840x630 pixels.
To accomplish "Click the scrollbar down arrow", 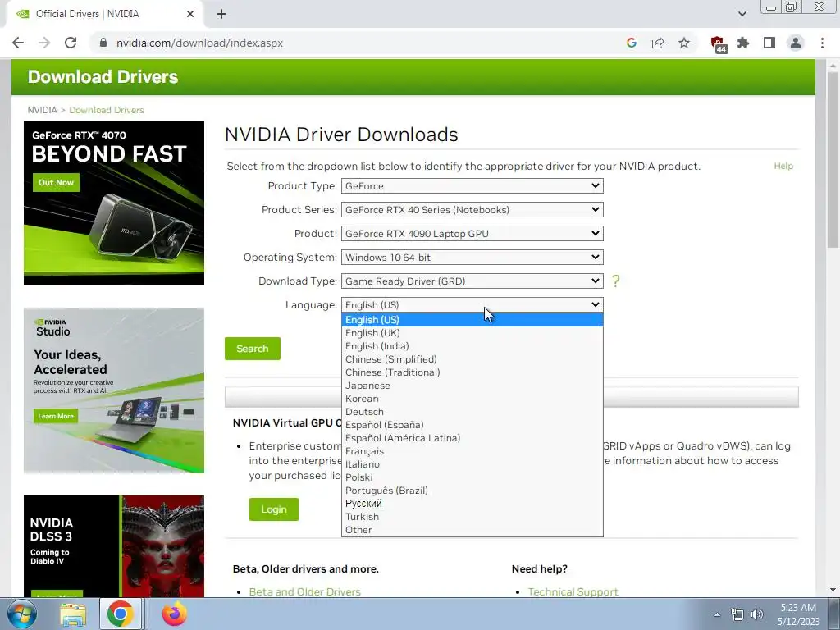I will pyautogui.click(x=833, y=591).
